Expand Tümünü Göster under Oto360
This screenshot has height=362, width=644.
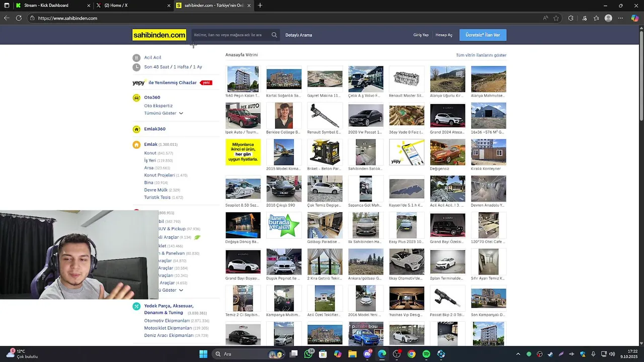(164, 114)
